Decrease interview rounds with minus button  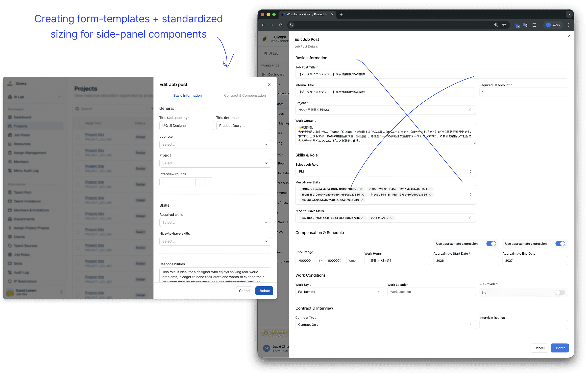pos(200,182)
